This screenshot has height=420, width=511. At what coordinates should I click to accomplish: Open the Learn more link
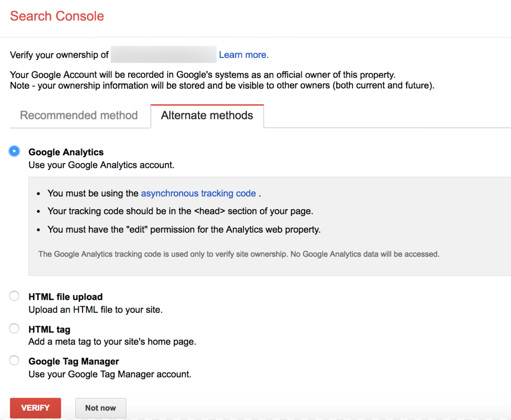[x=244, y=55]
